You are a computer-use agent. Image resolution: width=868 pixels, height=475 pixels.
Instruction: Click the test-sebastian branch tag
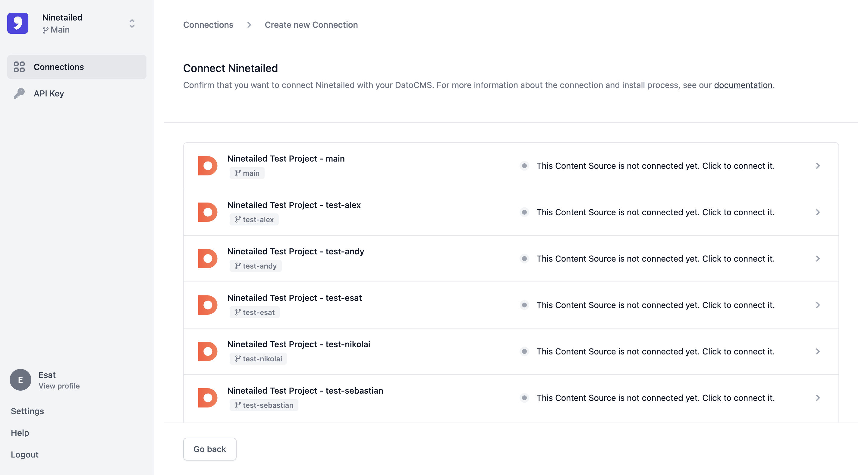pyautogui.click(x=264, y=405)
